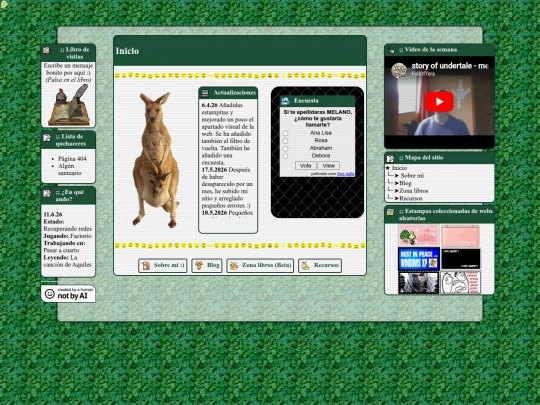This screenshot has height=405, width=540.
Task: Click the 18.5.2026 update entry date
Action: (x=214, y=213)
